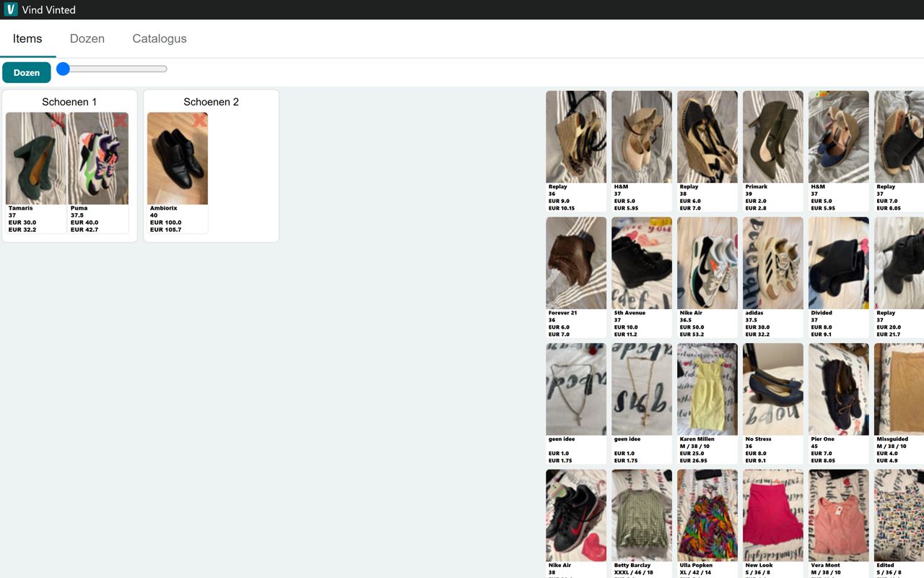Viewport: 924px width, 578px height.
Task: Select the yellow Karen Millen dress
Action: coord(707,404)
